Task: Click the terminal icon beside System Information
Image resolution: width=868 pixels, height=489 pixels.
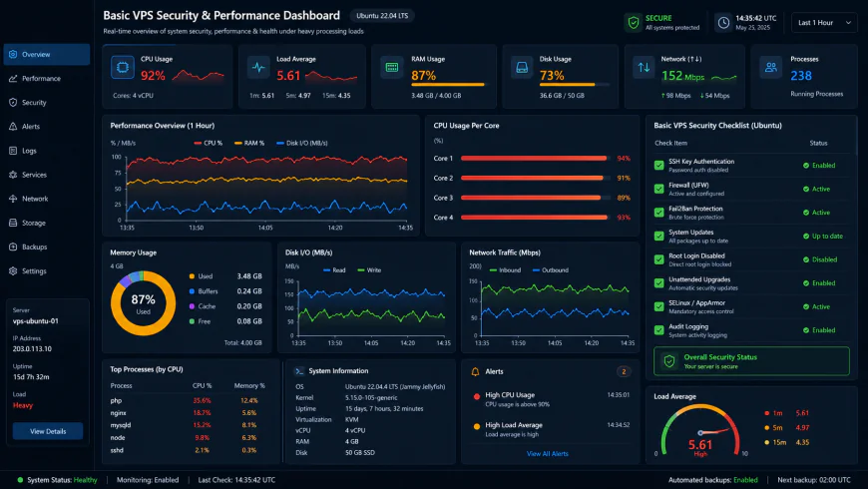Action: point(299,371)
